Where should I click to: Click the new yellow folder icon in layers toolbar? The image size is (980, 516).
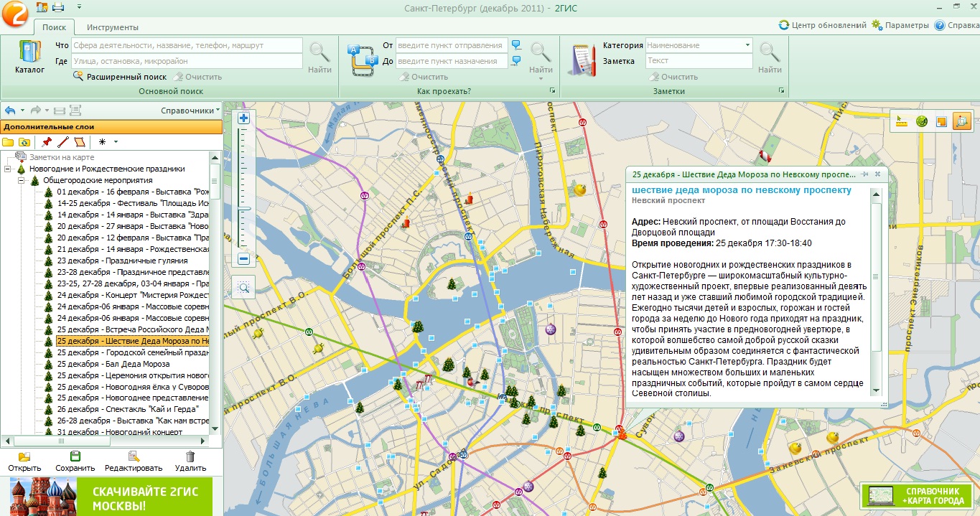click(9, 142)
